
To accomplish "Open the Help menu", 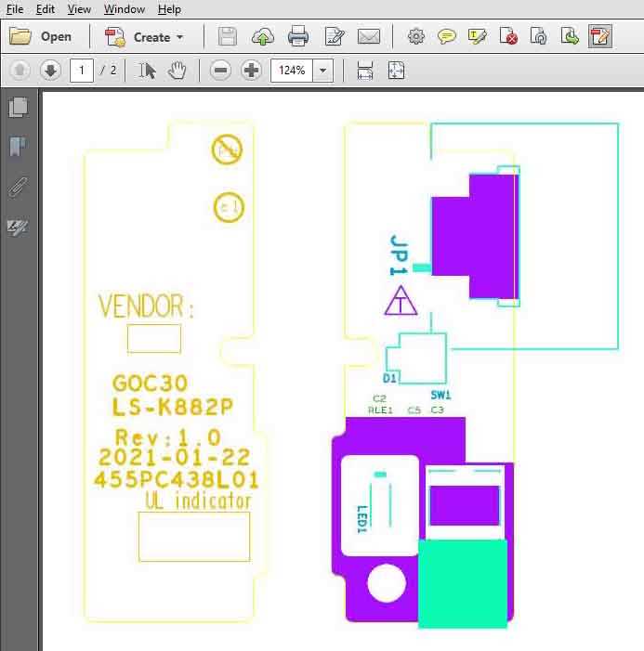I will 169,9.
